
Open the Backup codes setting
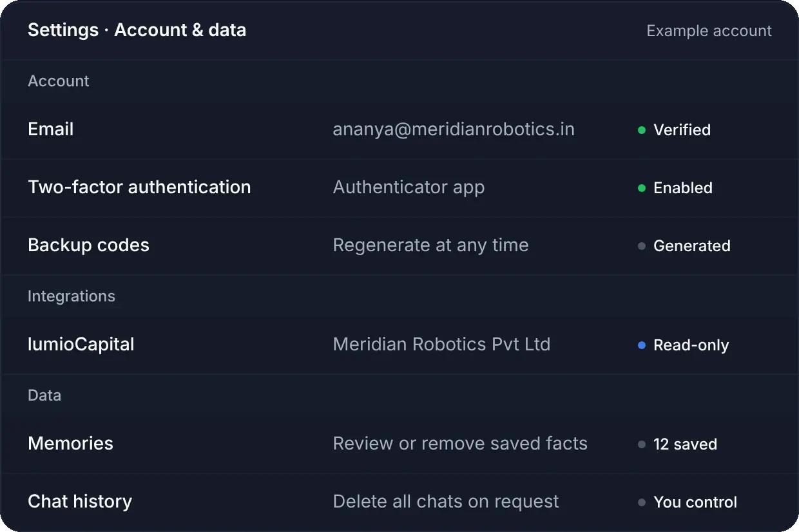tap(400, 245)
